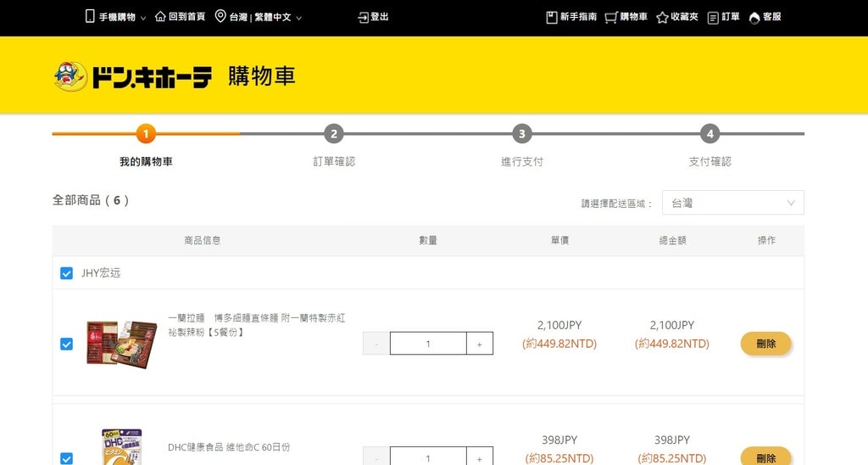Open 購物車 in top navigation
Image resolution: width=868 pixels, height=465 pixels.
tap(633, 17)
